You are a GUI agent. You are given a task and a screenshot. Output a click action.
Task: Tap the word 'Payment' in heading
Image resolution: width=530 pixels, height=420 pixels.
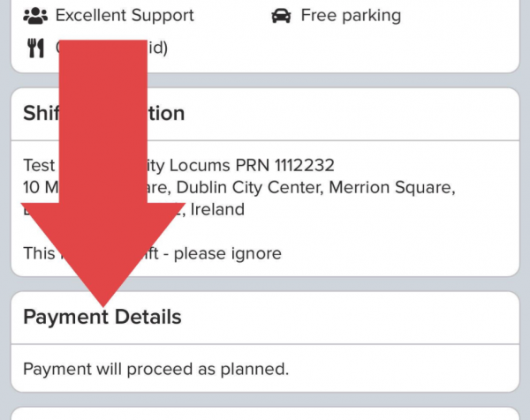(66, 318)
